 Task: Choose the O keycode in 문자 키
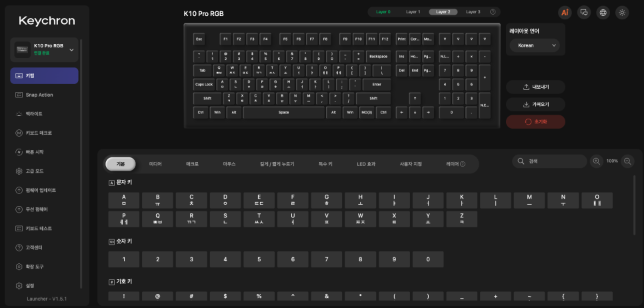tap(597, 201)
